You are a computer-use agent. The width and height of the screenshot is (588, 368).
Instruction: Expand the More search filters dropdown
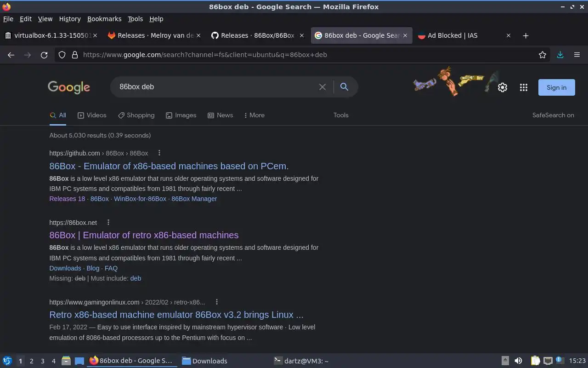click(254, 115)
